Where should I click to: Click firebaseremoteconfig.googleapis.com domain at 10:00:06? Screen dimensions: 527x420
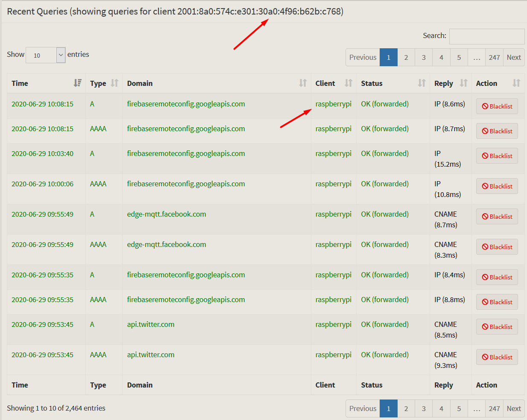(186, 184)
